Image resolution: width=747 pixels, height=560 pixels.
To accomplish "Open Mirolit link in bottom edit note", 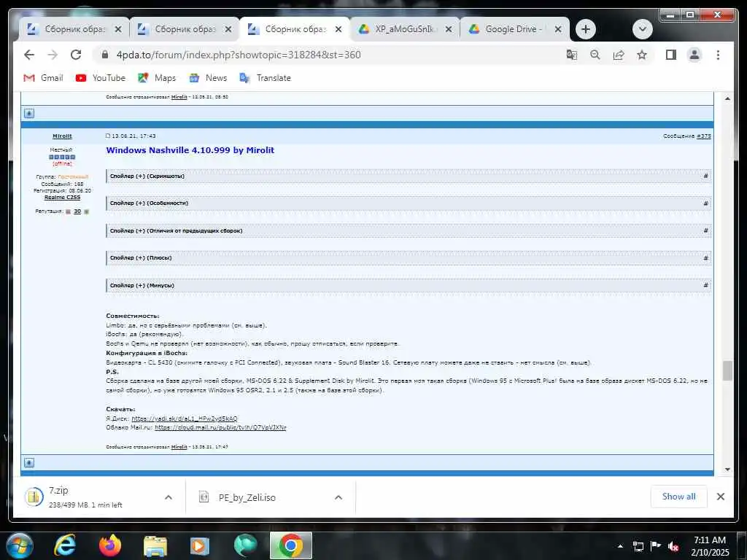I will point(179,447).
